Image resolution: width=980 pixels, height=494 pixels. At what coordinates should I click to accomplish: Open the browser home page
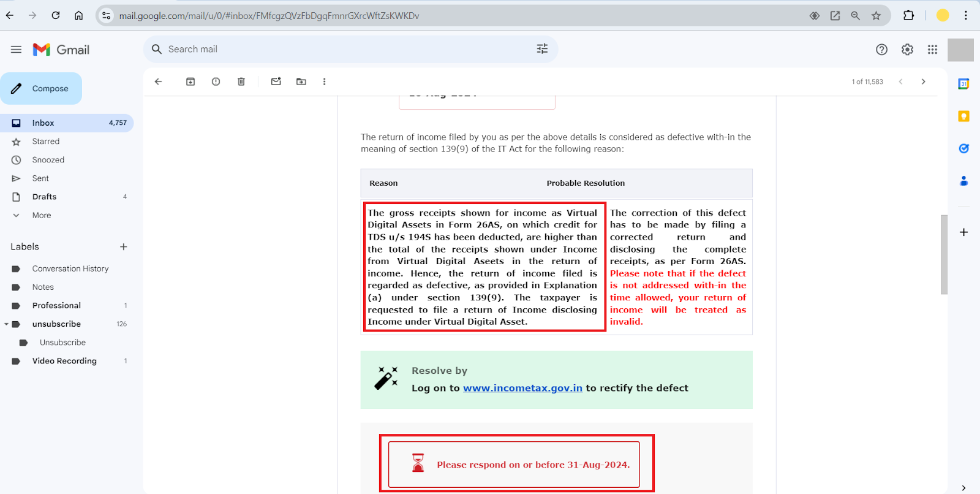(79, 15)
